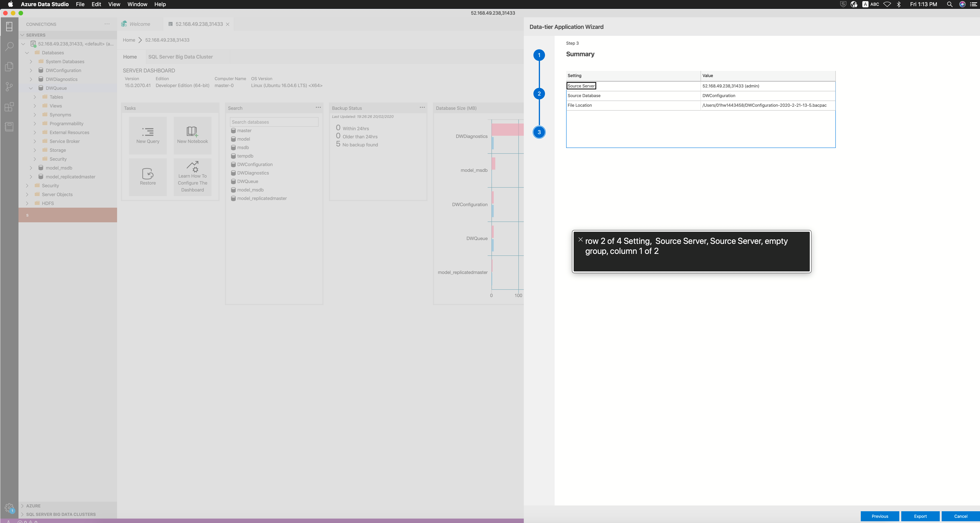
Task: Select wizard step 2 circle
Action: (539, 94)
